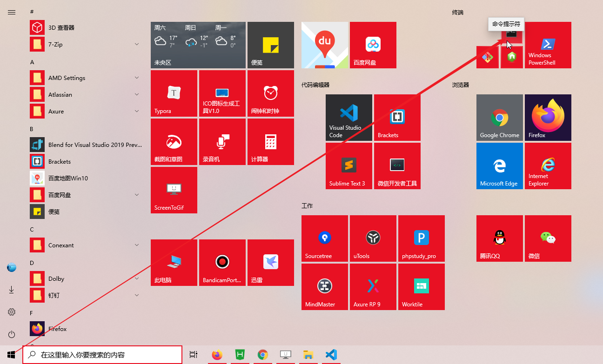The height and width of the screenshot is (364, 603).
Task: Click the 代码编辑器 group heading
Action: [x=315, y=85]
